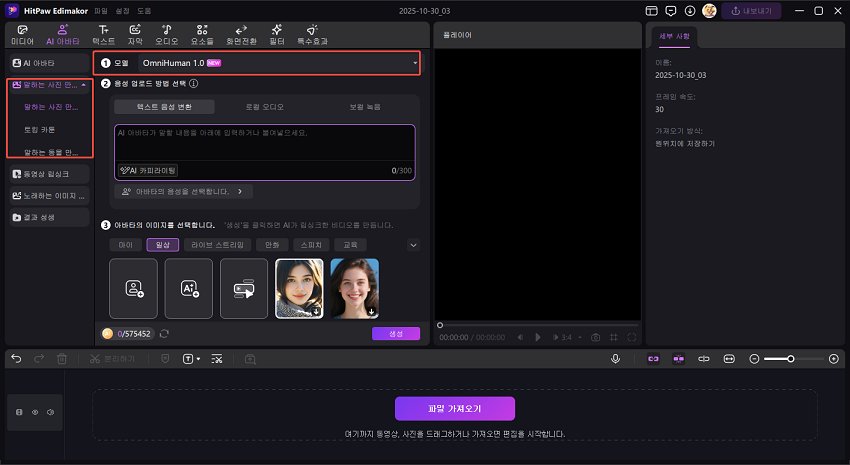This screenshot has height=465, width=850.
Task: Open the 설정 settings menu
Action: click(123, 11)
